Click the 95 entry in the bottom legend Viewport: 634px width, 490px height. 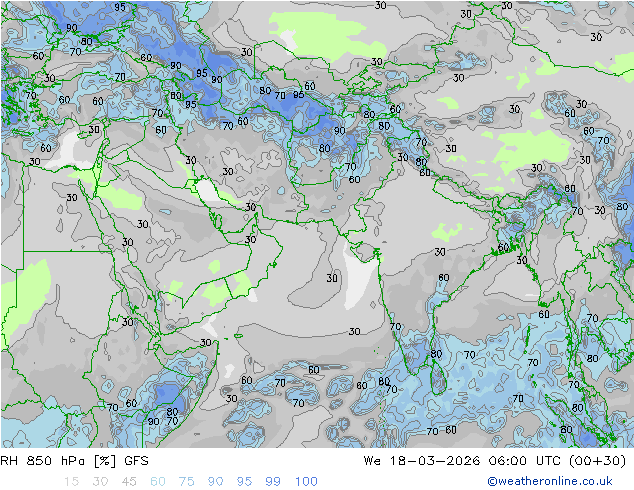click(x=244, y=482)
